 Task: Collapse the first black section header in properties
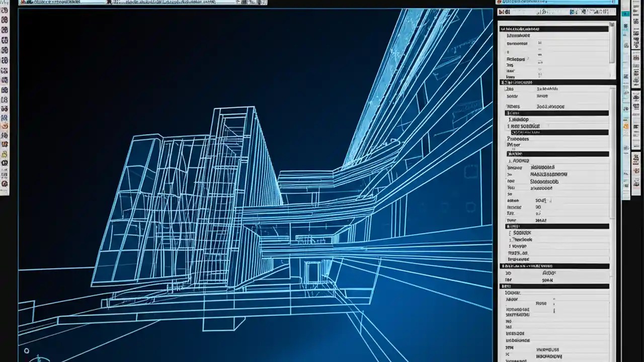pos(553,28)
